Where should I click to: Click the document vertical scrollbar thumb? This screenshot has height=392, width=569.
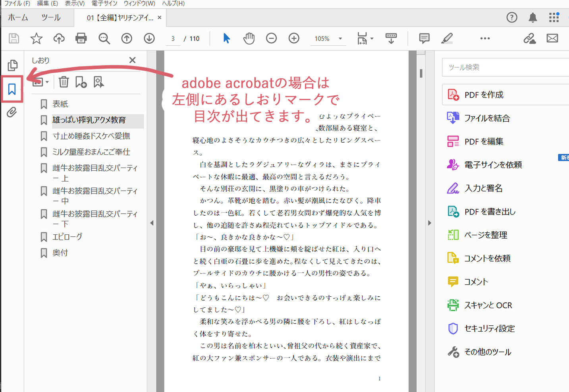(x=421, y=73)
